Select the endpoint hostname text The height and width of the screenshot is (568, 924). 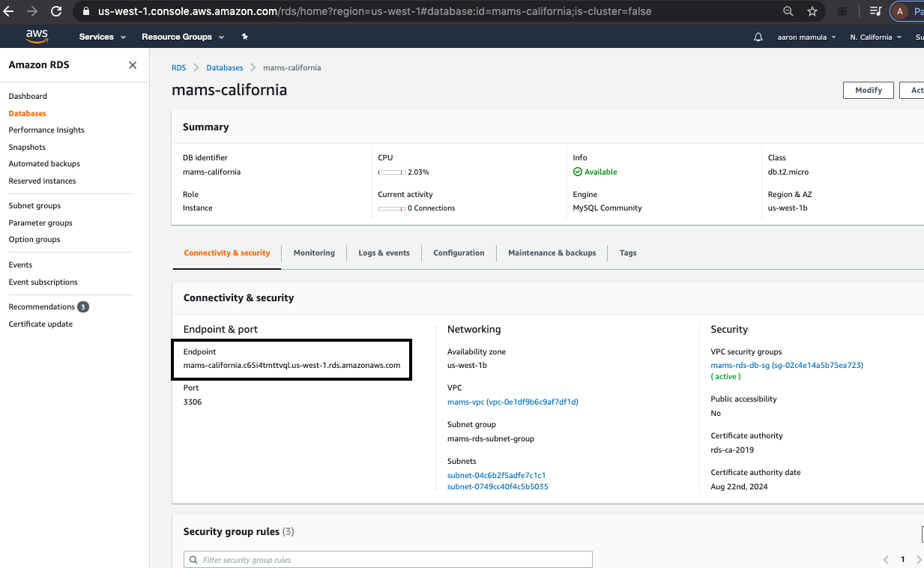(292, 365)
